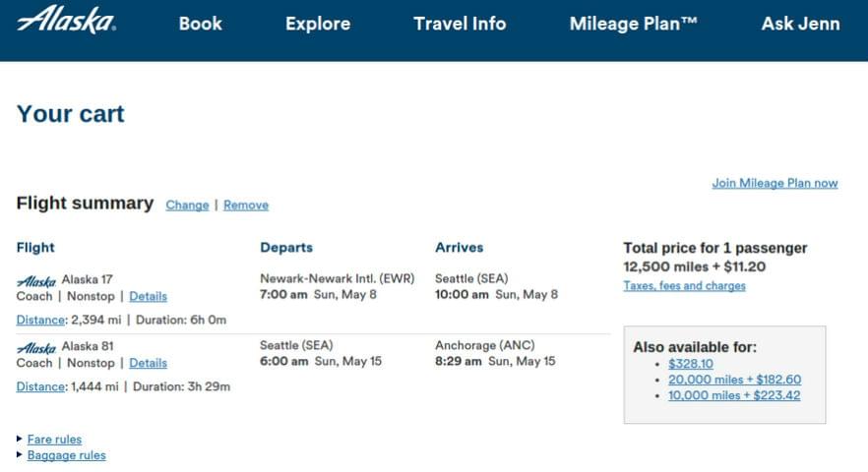This screenshot has width=868, height=472.
Task: Open the Book menu
Action: [x=201, y=24]
